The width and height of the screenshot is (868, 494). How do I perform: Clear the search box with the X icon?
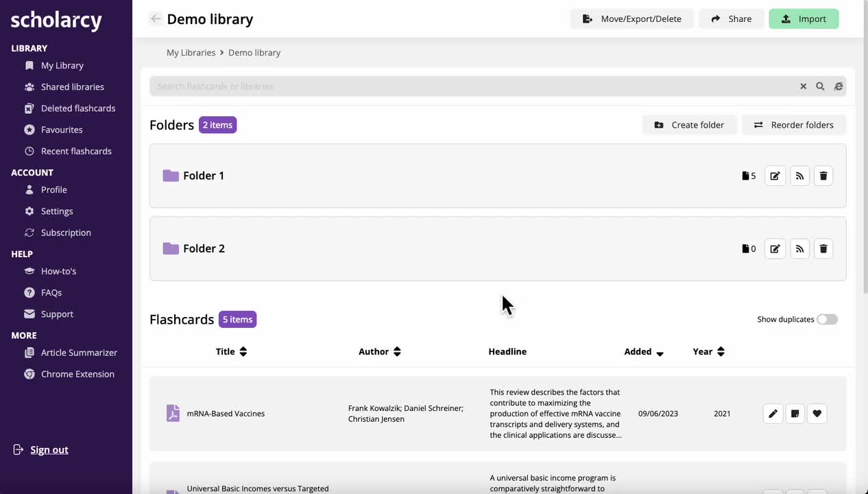(803, 86)
